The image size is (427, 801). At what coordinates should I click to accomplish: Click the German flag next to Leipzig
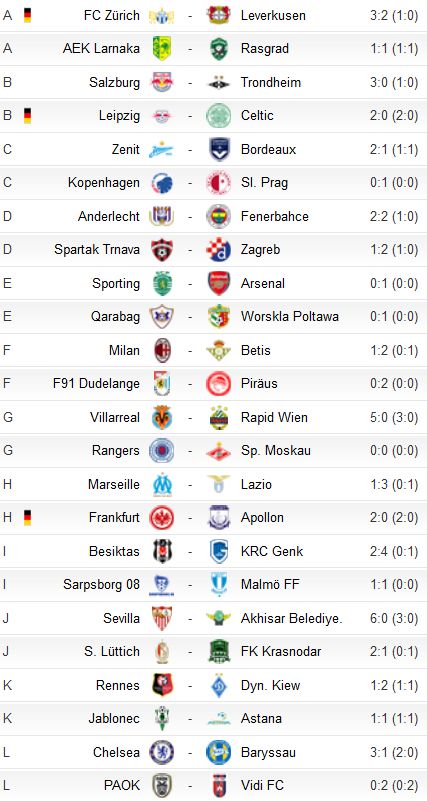point(27,116)
